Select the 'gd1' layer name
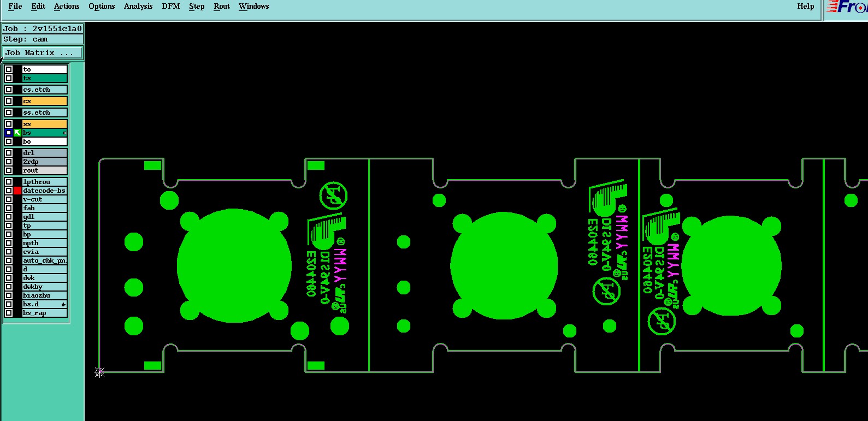 coord(45,217)
